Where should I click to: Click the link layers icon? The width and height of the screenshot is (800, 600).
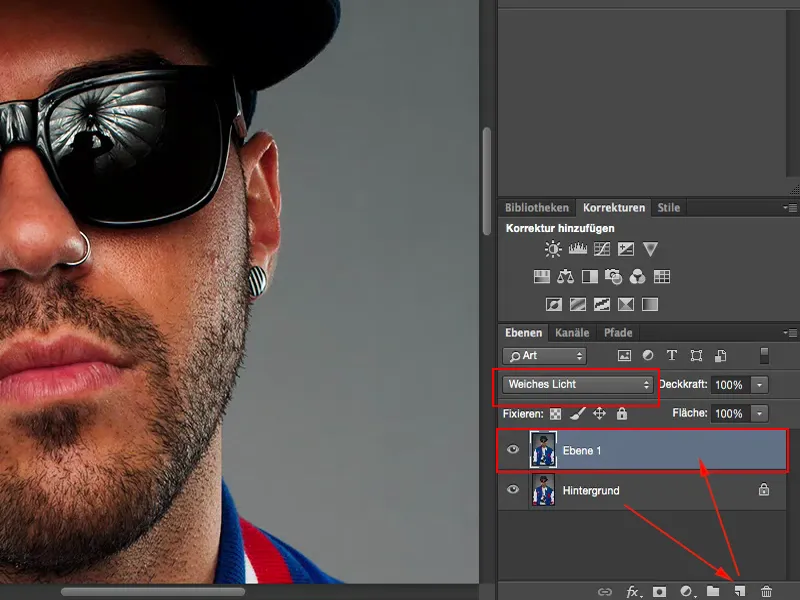coord(605,592)
